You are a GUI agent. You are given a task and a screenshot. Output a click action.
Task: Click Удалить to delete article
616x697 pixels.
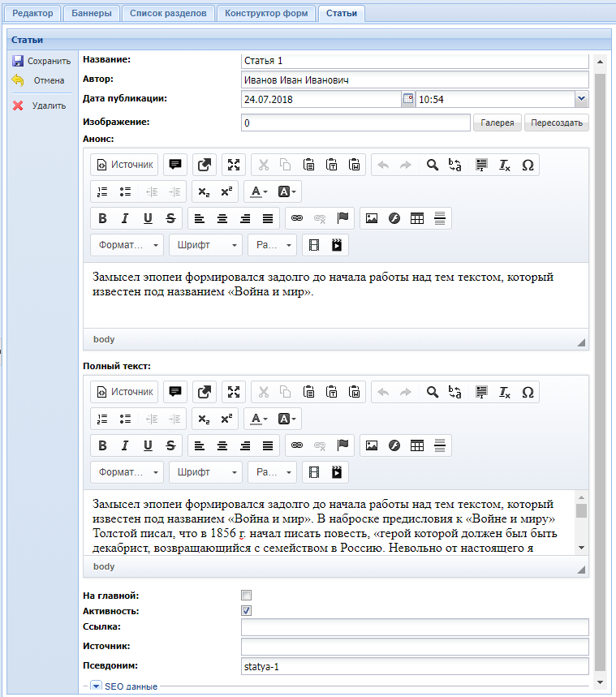click(x=40, y=105)
